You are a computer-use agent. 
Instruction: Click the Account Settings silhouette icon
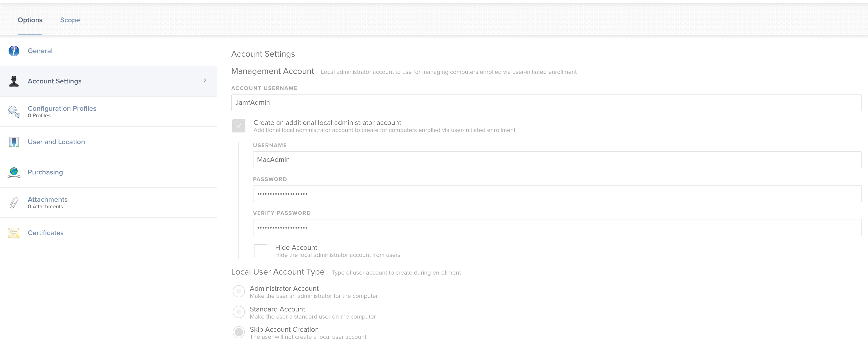[x=14, y=81]
